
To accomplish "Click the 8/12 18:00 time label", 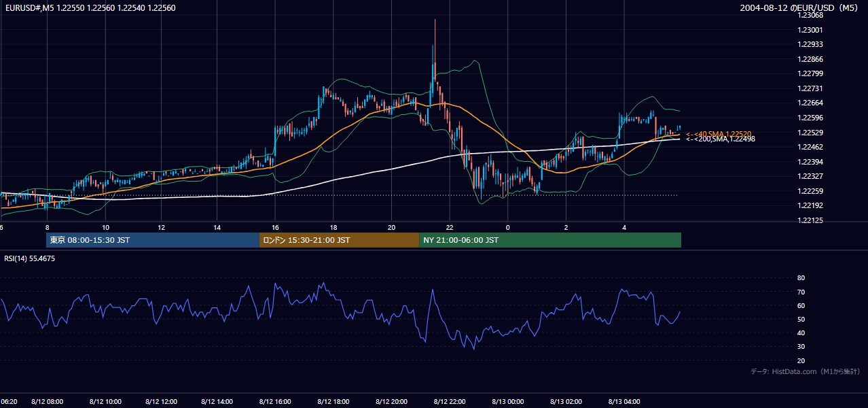I will [333, 401].
